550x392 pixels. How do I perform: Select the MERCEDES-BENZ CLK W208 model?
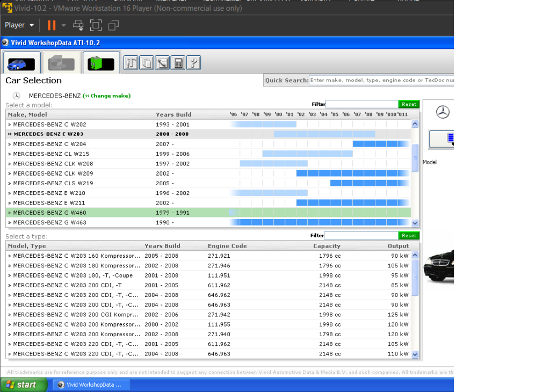208,164
